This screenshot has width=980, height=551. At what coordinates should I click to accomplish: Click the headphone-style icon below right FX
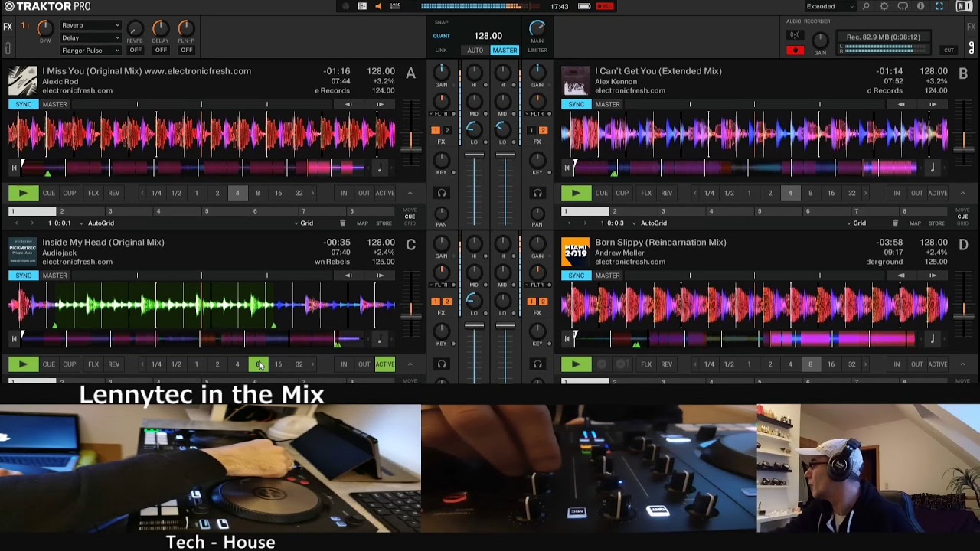pos(972,49)
